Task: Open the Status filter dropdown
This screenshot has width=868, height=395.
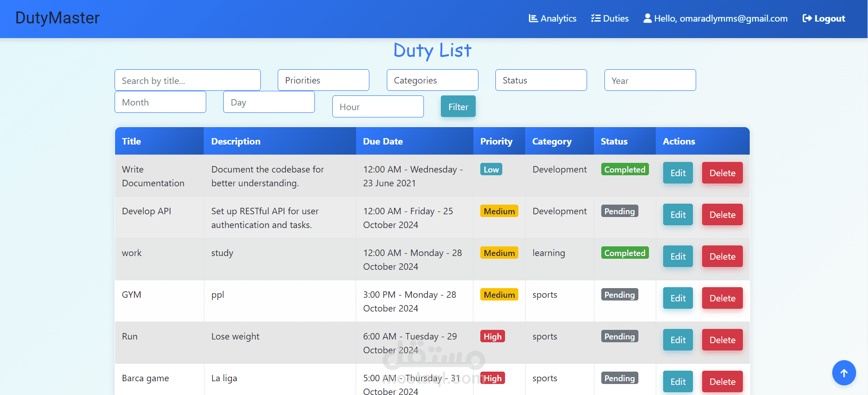Action: [x=541, y=80]
